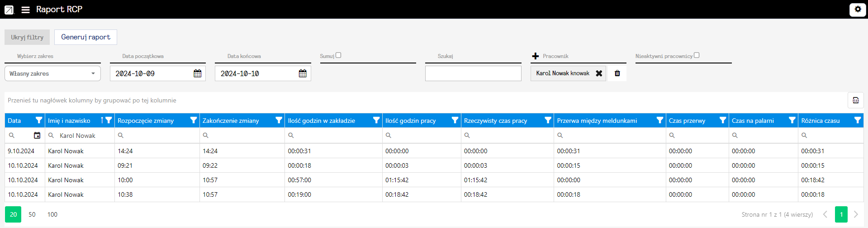The width and height of the screenshot is (868, 228).
Task: Click Generuj raport button
Action: (85, 37)
